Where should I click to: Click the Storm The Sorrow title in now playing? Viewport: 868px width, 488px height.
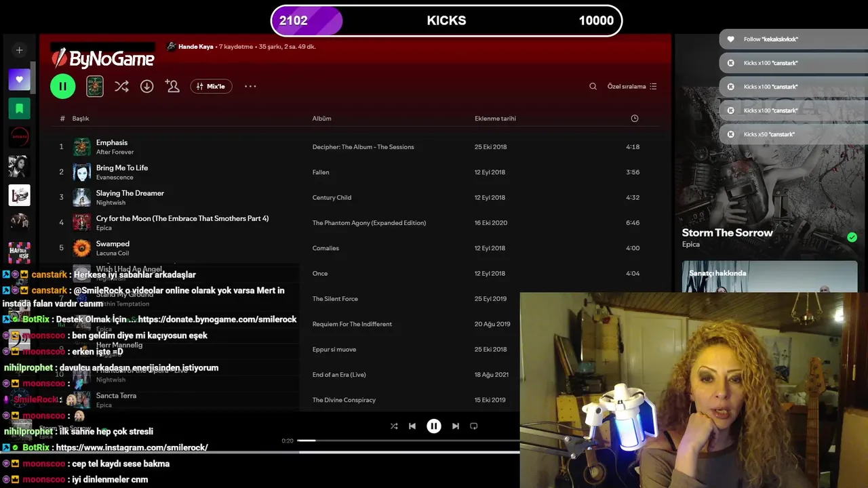pyautogui.click(x=727, y=232)
